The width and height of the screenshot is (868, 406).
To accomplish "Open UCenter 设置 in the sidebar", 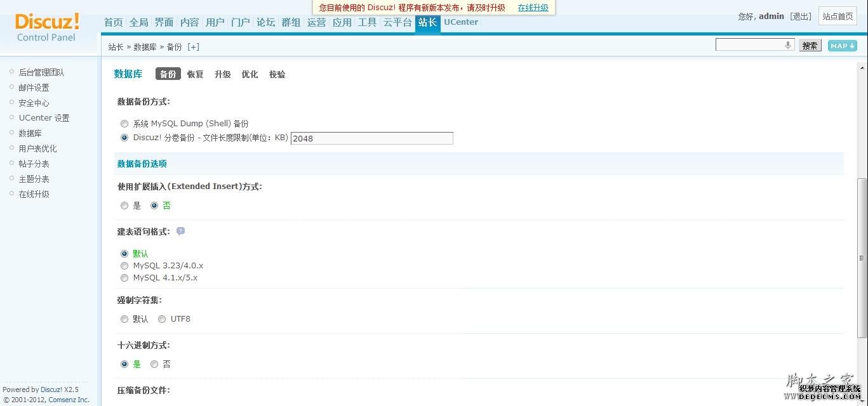I will (x=44, y=118).
